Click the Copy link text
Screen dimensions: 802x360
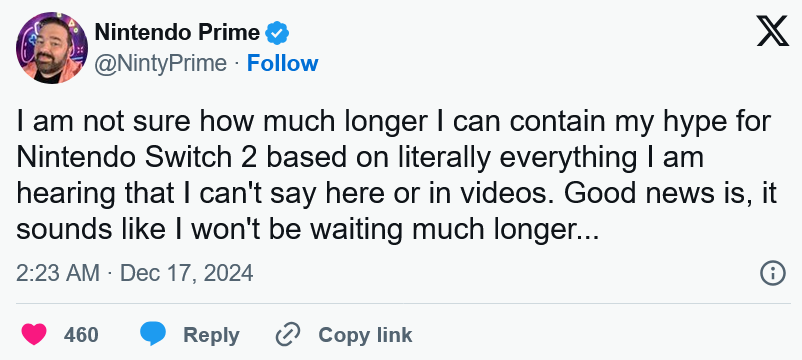(x=365, y=335)
